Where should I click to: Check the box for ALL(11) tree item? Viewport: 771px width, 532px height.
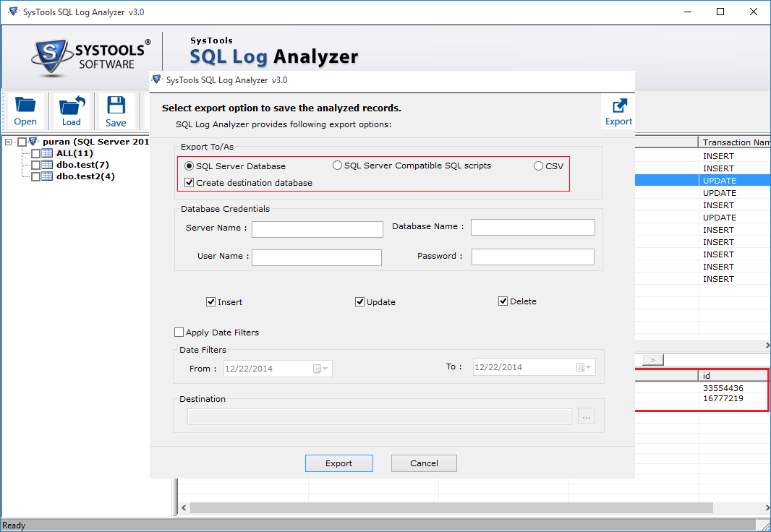coord(35,154)
